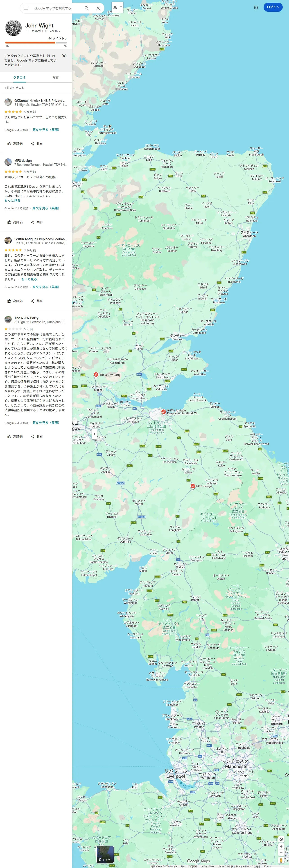
Task: Expand もっと見る in MFS design review
Action: [12, 201]
